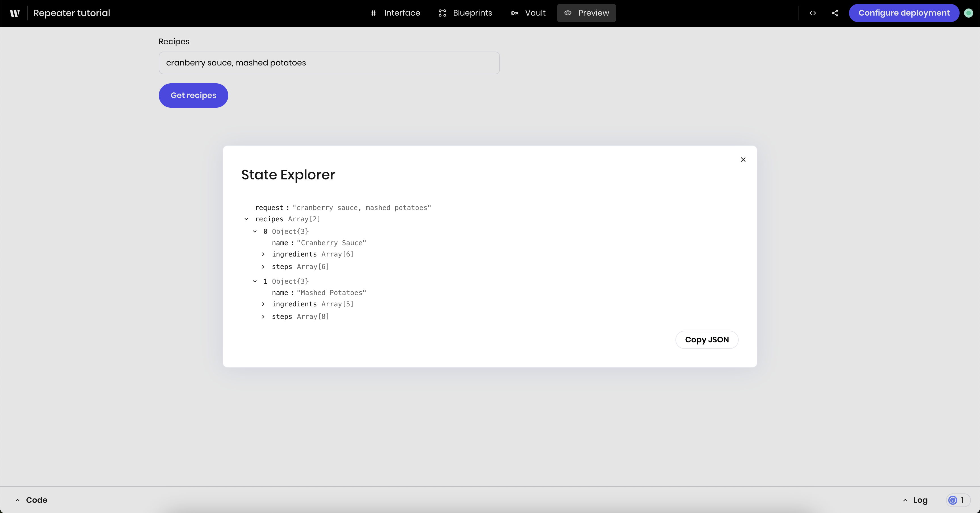Expand the Log panel
980x513 pixels.
(915, 500)
